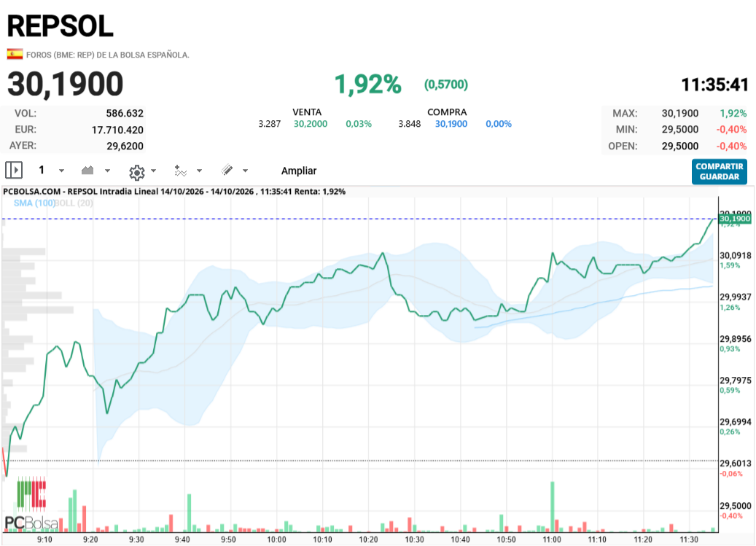This screenshot has width=756, height=546.
Task: Open the indicators tool icon
Action: (180, 171)
